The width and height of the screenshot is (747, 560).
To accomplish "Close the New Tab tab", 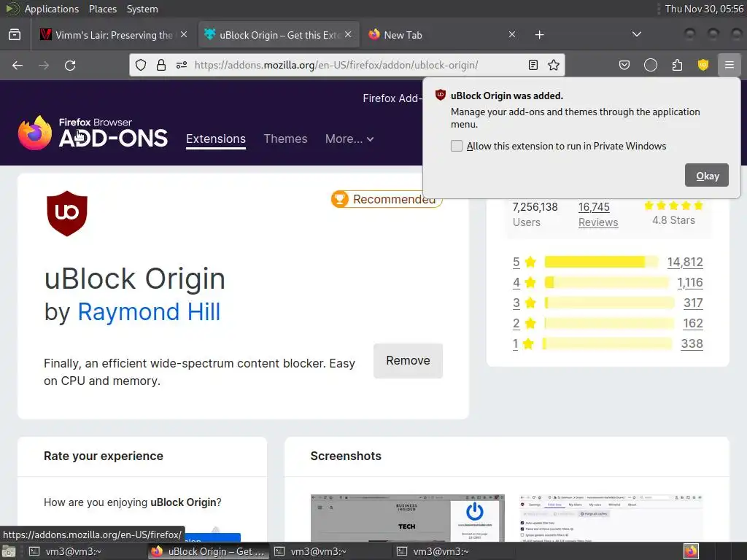I will [x=511, y=35].
